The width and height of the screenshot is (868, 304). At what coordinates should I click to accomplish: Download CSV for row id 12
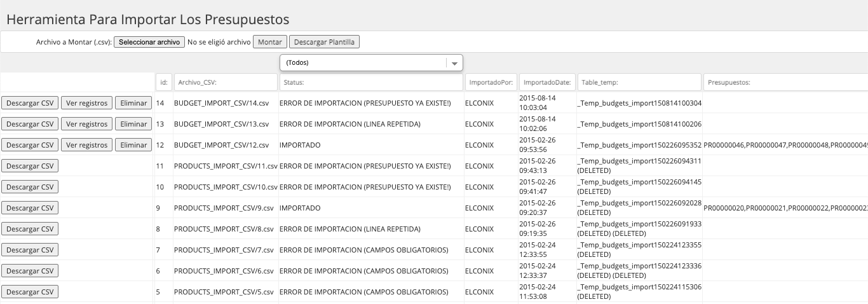[30, 145]
